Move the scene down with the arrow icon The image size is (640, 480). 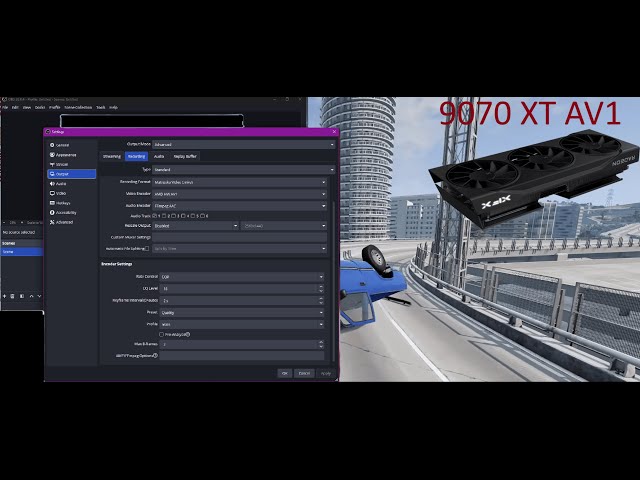[39, 296]
